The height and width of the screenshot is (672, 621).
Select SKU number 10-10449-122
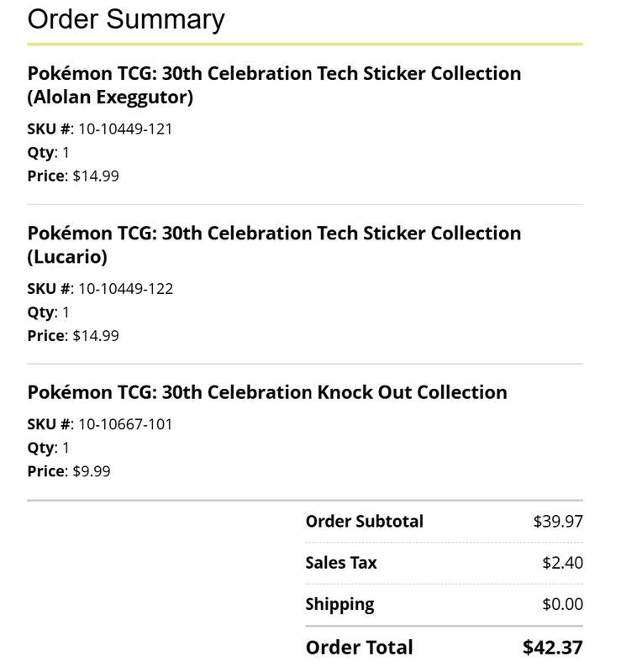tap(126, 289)
